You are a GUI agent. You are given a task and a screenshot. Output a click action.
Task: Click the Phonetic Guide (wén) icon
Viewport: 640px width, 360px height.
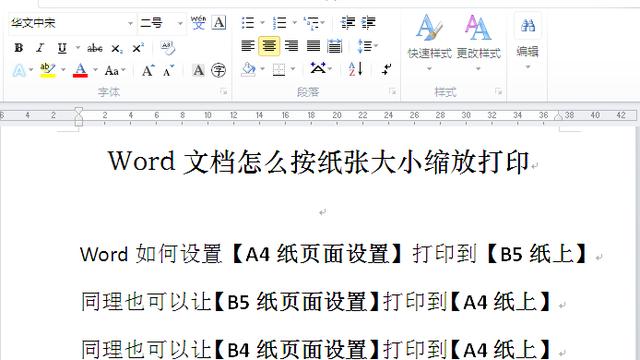[198, 22]
